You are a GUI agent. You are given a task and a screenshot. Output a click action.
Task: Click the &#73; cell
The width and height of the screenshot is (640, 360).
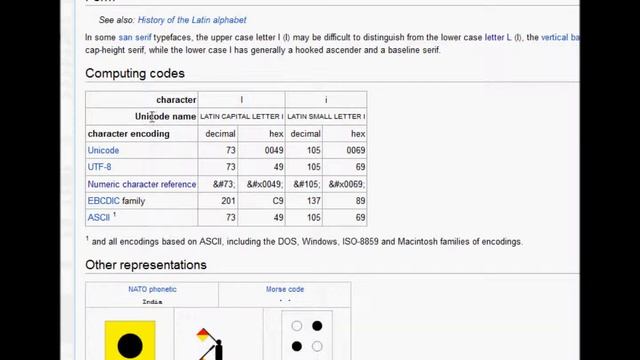[218, 184]
